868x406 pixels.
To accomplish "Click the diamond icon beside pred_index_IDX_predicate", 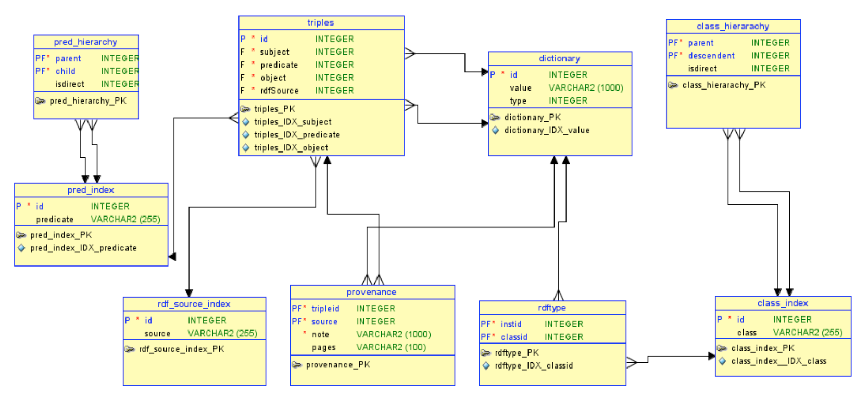I will [x=21, y=248].
